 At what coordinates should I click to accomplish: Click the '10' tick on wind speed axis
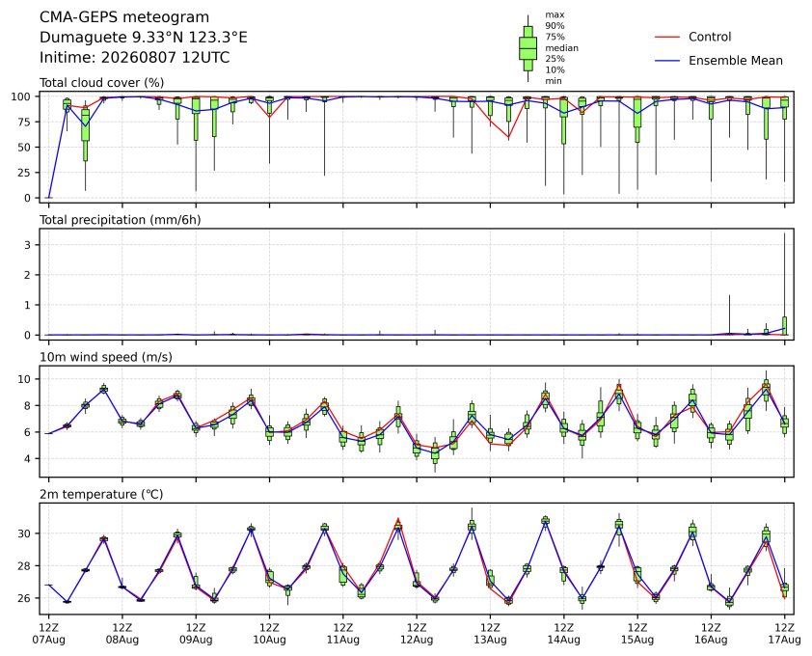[x=25, y=379]
